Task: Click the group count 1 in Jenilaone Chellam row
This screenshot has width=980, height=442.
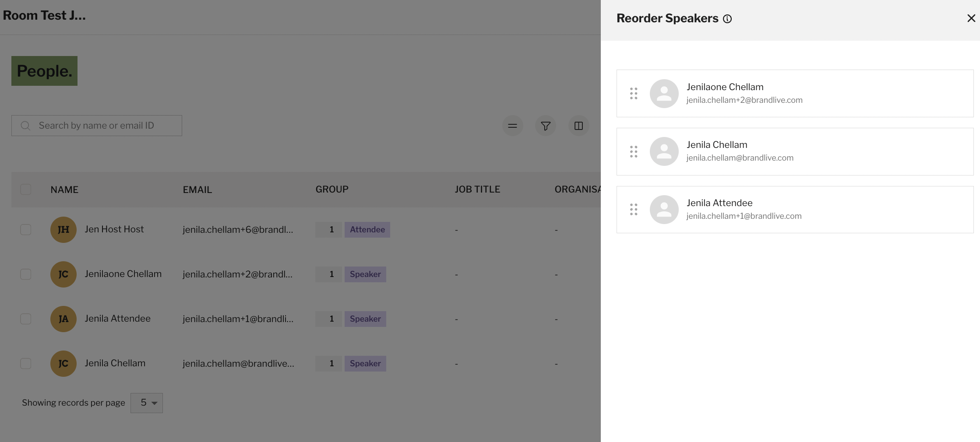Action: click(x=329, y=274)
